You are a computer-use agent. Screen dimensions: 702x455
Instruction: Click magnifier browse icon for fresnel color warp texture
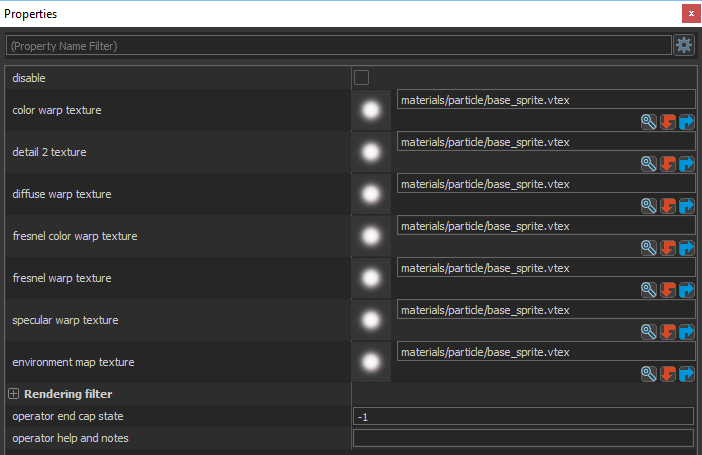[x=649, y=248]
